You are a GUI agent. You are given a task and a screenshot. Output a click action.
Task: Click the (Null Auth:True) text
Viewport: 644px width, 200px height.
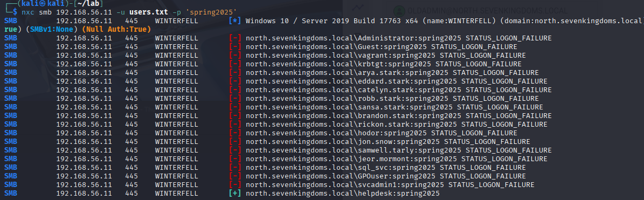[116, 29]
